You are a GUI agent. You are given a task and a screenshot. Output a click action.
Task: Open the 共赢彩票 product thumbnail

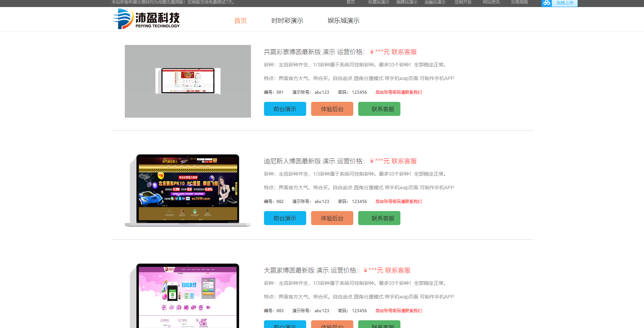tap(188, 81)
